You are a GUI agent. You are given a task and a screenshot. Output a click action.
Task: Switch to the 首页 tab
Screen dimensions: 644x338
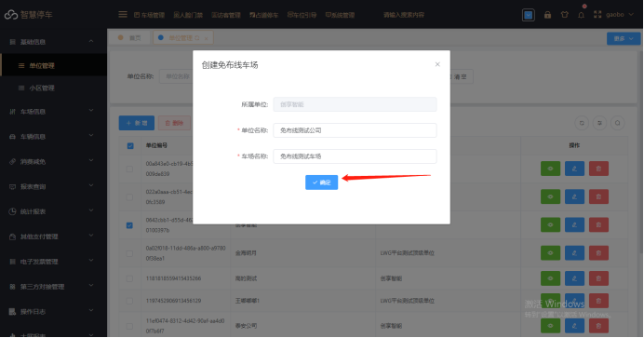[129, 38]
